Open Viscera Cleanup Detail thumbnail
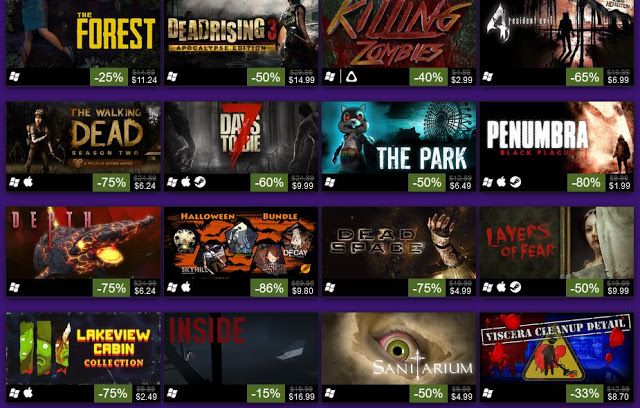Image resolution: width=640 pixels, height=408 pixels. click(557, 349)
